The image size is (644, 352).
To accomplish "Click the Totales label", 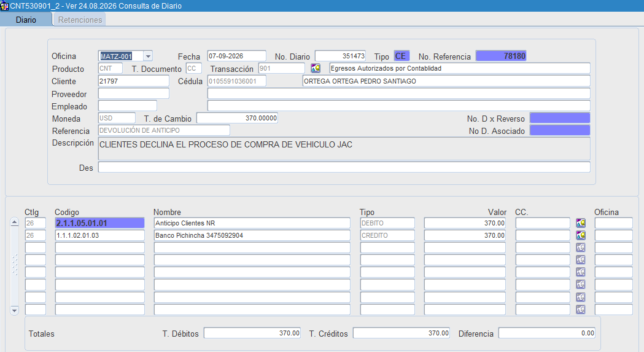I will pos(42,334).
